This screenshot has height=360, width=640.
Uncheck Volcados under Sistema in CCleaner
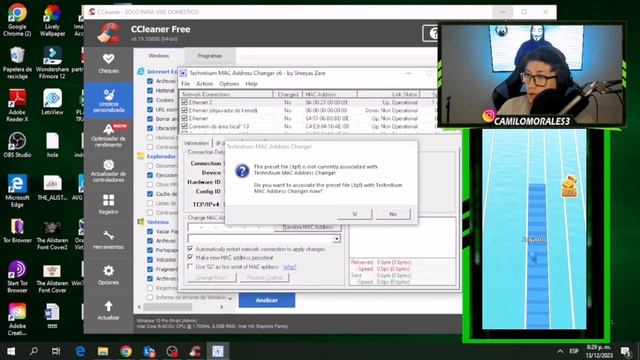point(150,260)
